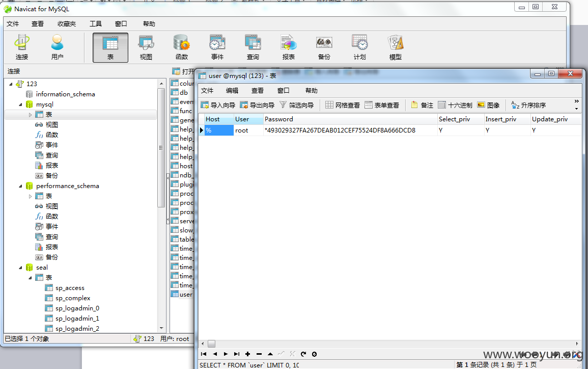Collapse the 123 connection node
Image resolution: width=588 pixels, height=369 pixels.
click(x=11, y=84)
